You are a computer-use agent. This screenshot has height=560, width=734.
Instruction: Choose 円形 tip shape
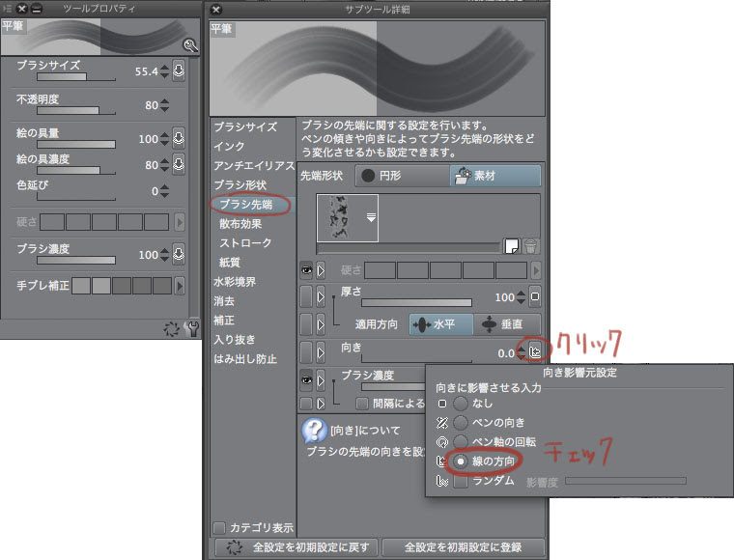[403, 176]
